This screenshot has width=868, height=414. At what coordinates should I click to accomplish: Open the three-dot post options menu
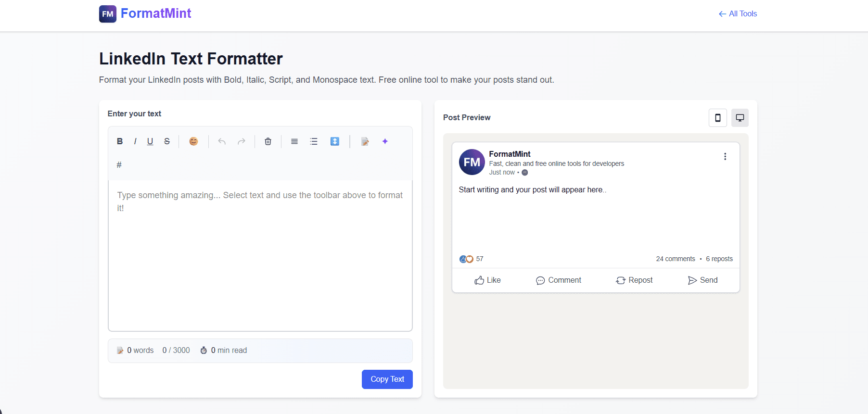click(x=725, y=156)
